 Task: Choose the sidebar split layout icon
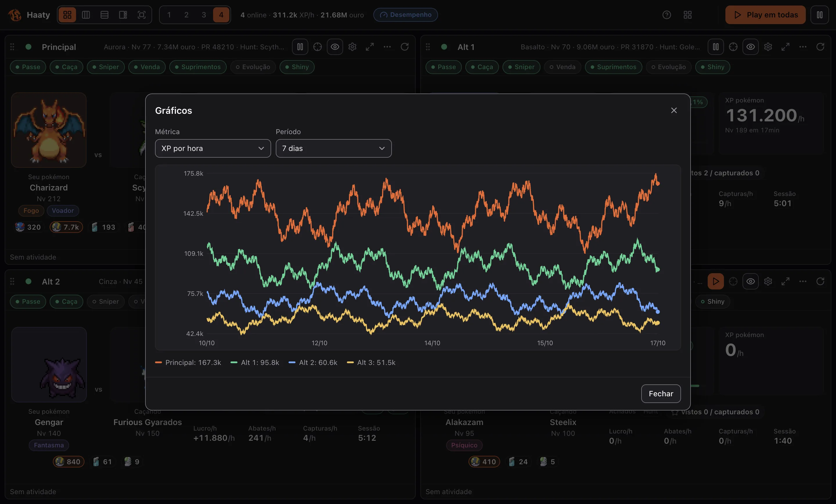pyautogui.click(x=123, y=15)
